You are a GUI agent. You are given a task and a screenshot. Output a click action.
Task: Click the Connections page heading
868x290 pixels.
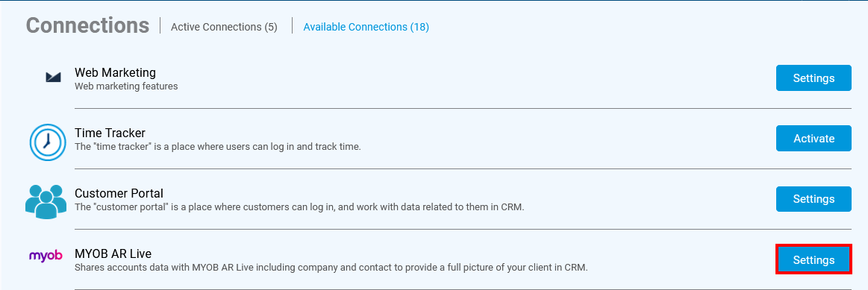[x=87, y=25]
